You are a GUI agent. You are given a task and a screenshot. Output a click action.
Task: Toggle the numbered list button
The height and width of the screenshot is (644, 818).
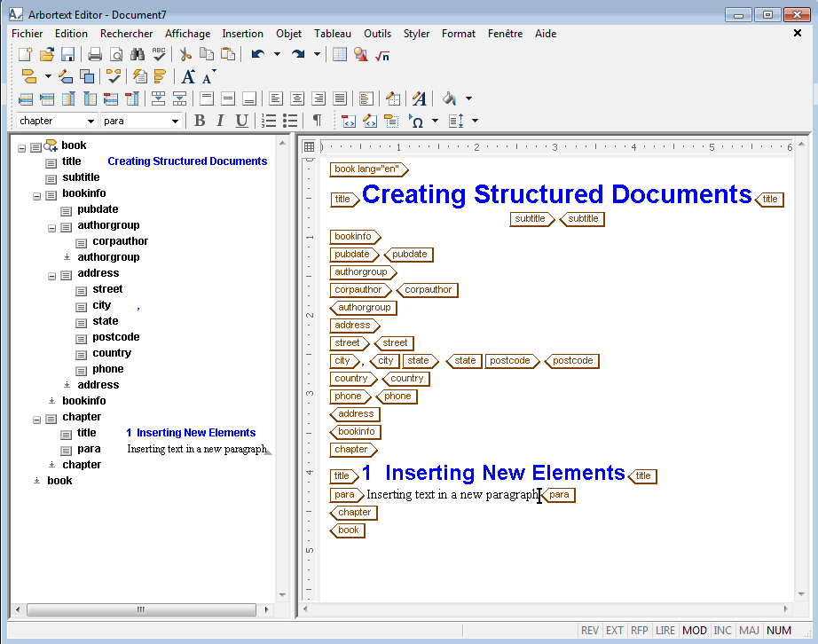(269, 121)
